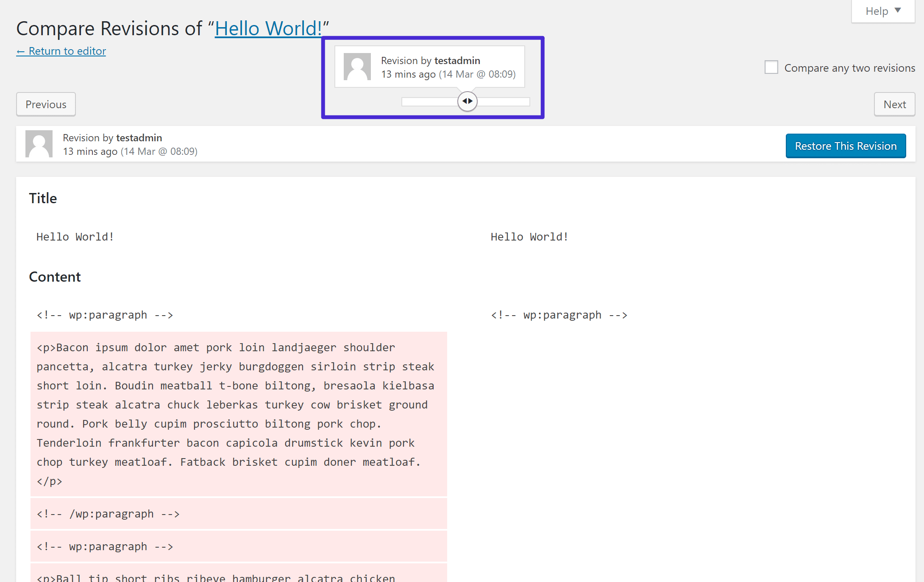
Task: Click Return to editor link
Action: (x=61, y=50)
